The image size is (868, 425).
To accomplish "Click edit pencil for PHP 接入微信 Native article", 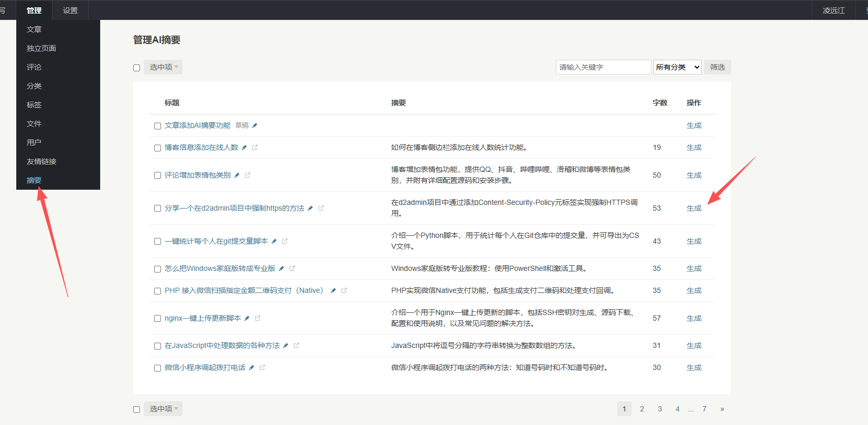I will click(x=333, y=290).
